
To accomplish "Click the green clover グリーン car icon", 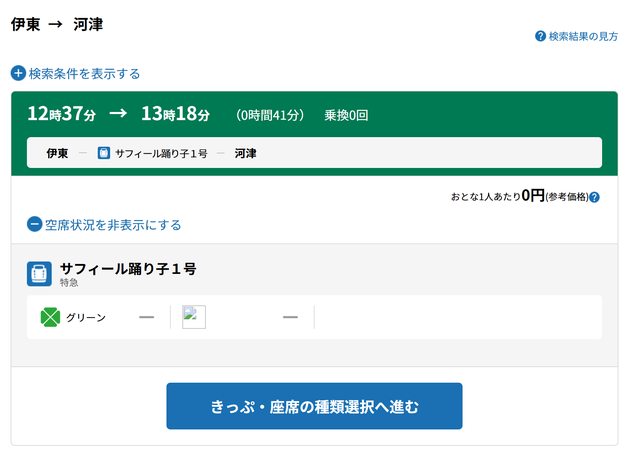I will (50, 317).
